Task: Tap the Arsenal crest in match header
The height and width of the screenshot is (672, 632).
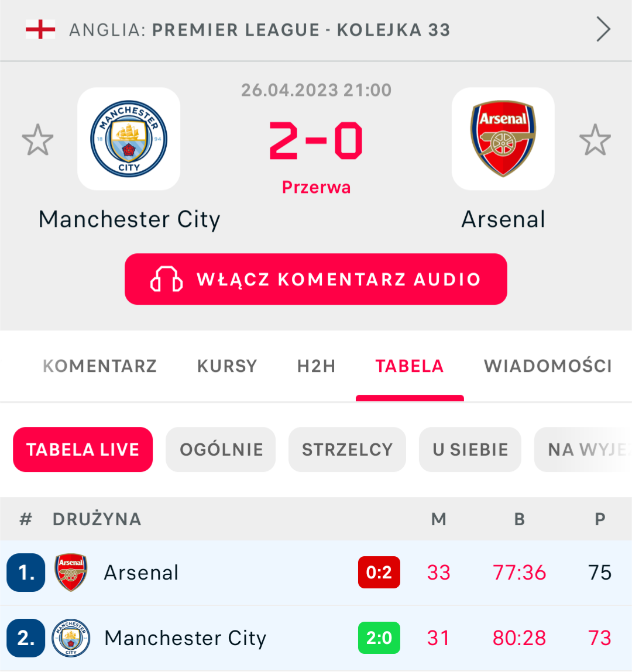Action: [x=503, y=139]
